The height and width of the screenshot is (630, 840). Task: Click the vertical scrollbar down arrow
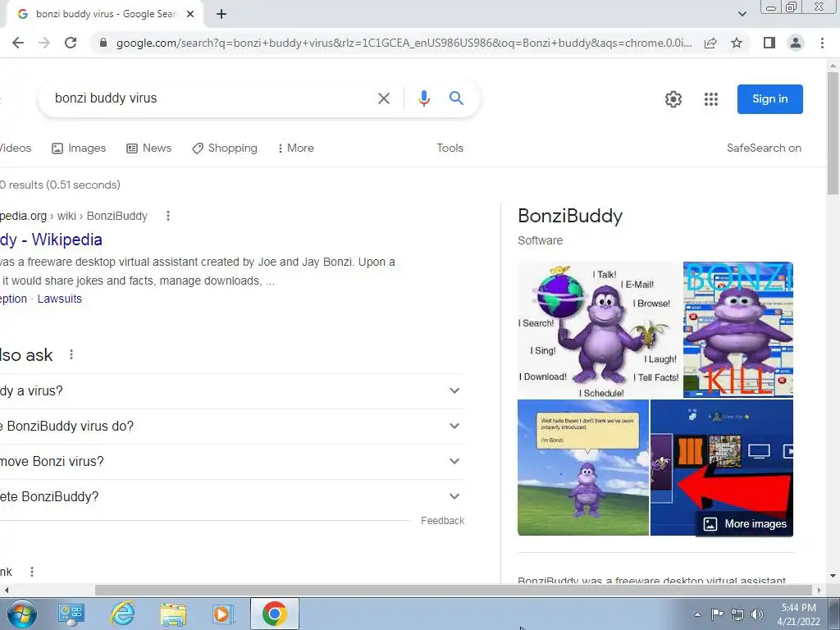pos(833,576)
